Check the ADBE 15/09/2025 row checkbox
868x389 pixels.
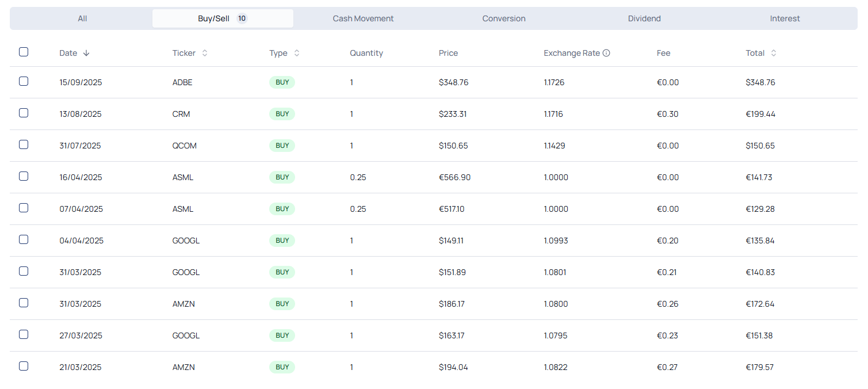tap(24, 81)
